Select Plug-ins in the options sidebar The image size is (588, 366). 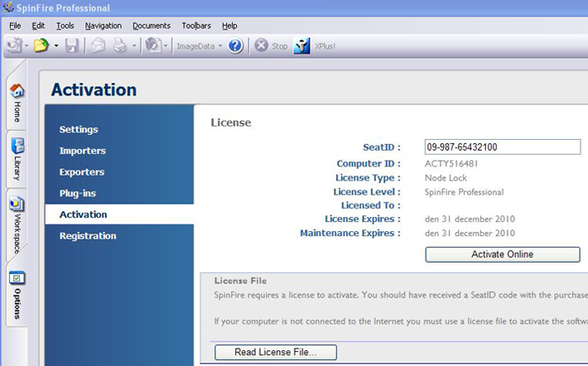click(78, 193)
